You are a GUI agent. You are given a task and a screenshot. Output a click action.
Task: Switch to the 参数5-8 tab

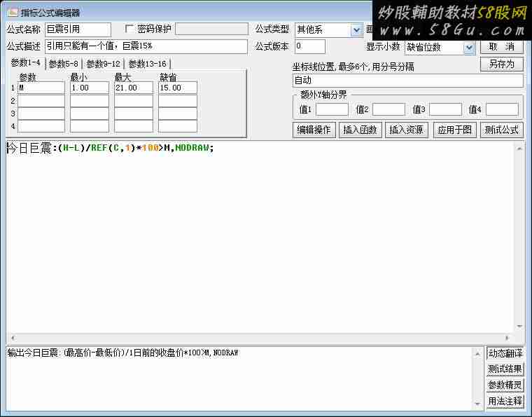tap(64, 64)
